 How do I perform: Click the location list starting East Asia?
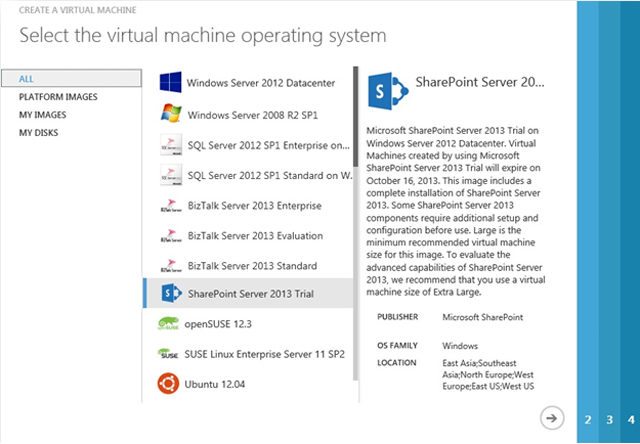click(x=488, y=375)
